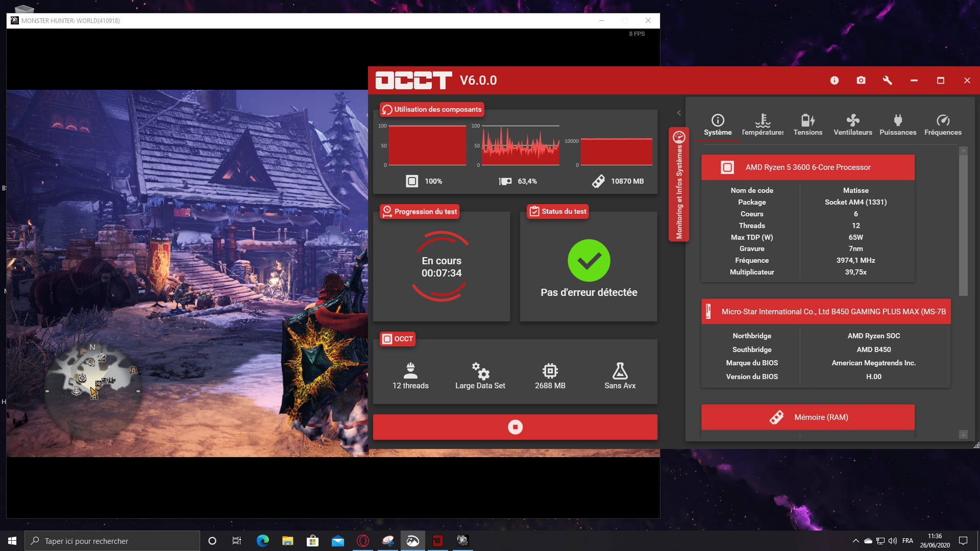Switch to the Système tab
Screen dimensions: 980x551
[718, 125]
